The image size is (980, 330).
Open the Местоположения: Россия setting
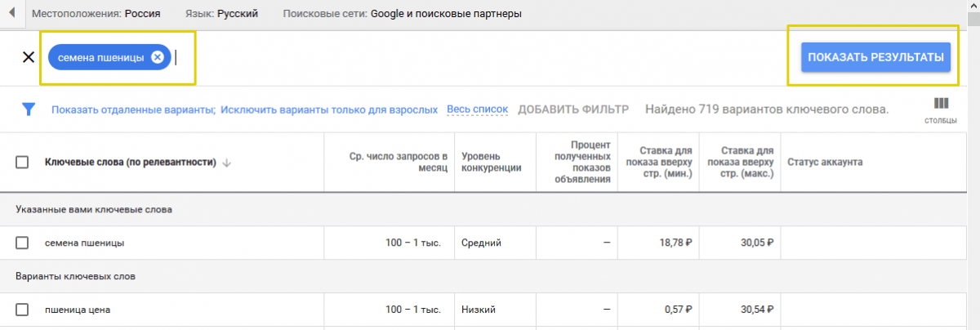(96, 14)
